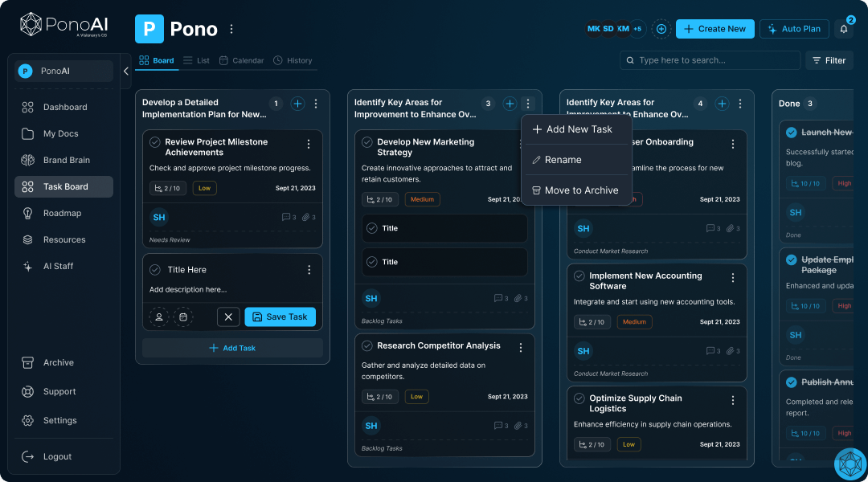Image resolution: width=868 pixels, height=482 pixels.
Task: Open the due date calendar icon on Title Here card
Action: [x=183, y=317]
